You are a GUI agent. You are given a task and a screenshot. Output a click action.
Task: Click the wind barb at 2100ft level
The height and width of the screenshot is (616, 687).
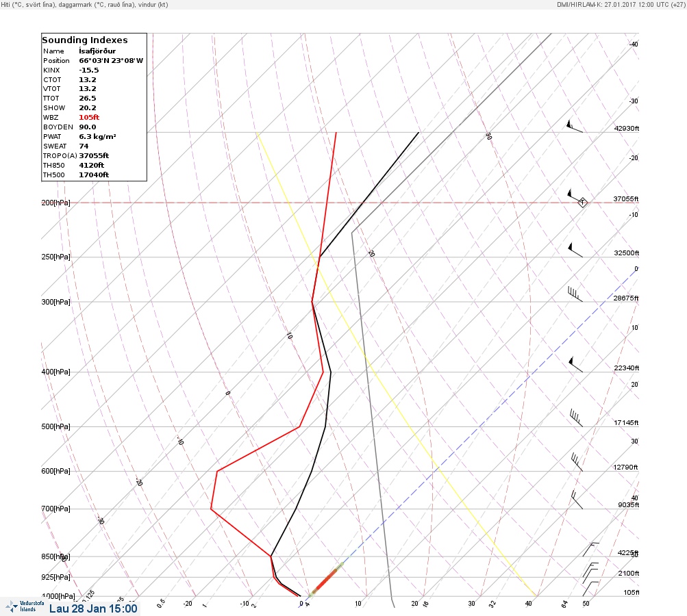coord(590,570)
